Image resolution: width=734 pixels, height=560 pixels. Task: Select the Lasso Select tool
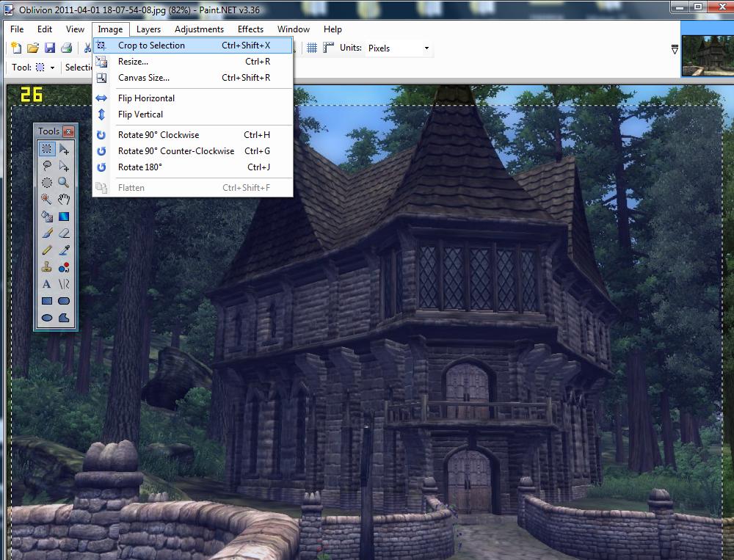point(47,166)
